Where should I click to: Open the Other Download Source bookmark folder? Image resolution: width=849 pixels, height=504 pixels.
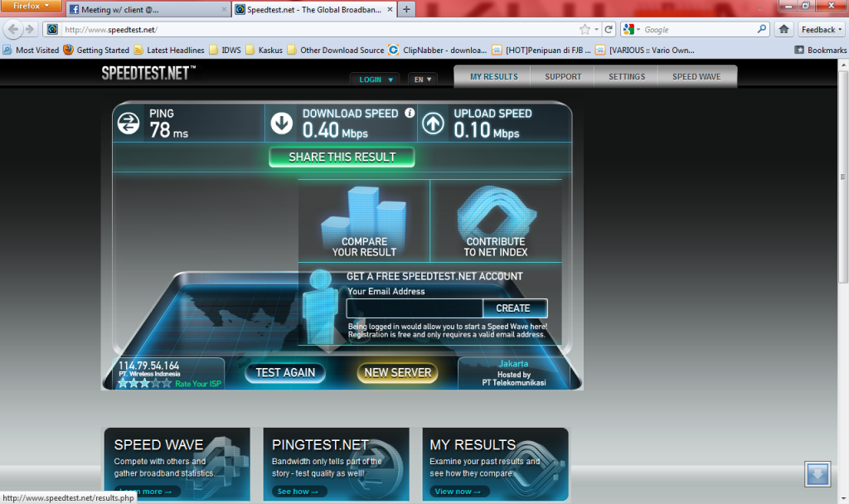(336, 50)
